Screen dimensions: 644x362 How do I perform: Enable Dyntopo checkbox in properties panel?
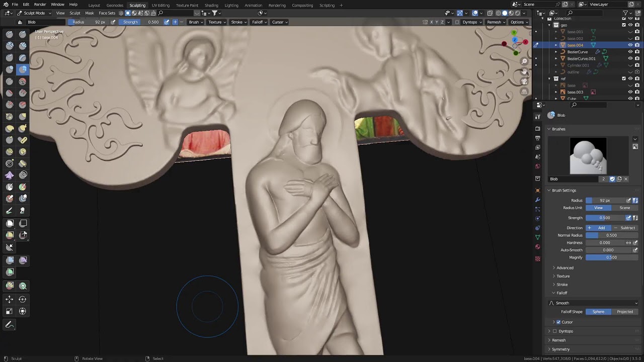click(x=554, y=331)
